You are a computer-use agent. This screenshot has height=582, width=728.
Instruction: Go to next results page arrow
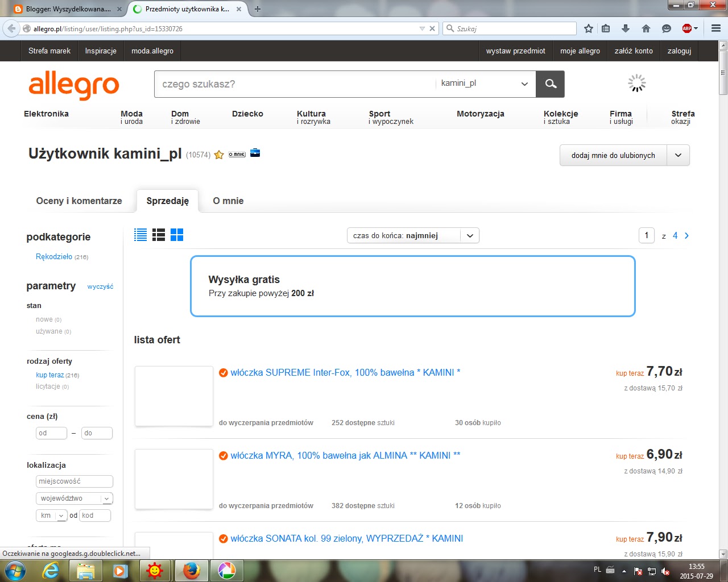coord(687,235)
